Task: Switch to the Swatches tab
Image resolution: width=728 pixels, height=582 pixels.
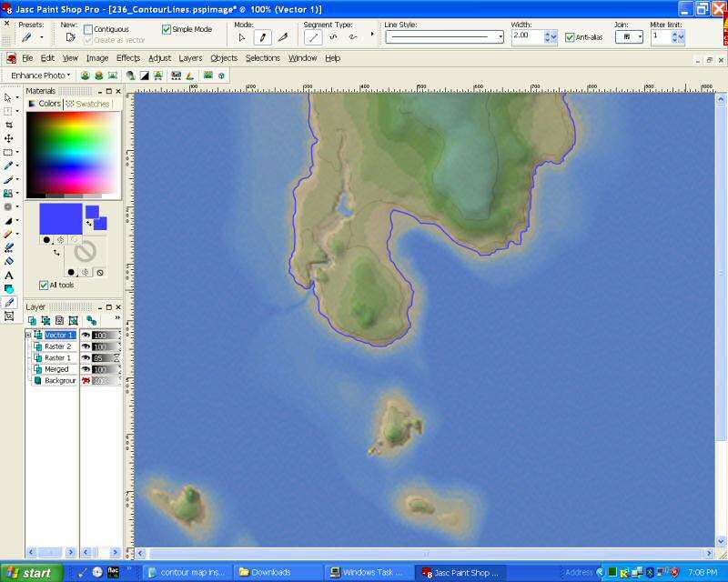Action: coord(88,104)
